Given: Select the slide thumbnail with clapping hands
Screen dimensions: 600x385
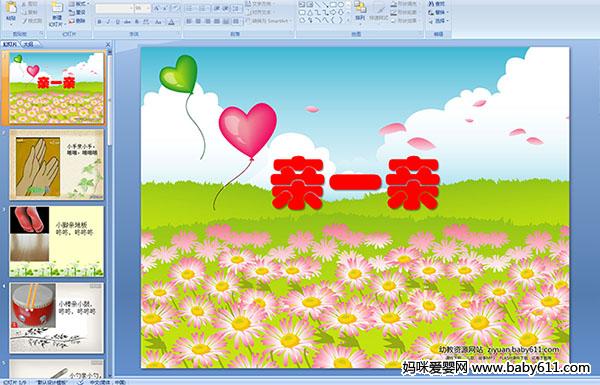Looking at the screenshot, I should pyautogui.click(x=56, y=165).
